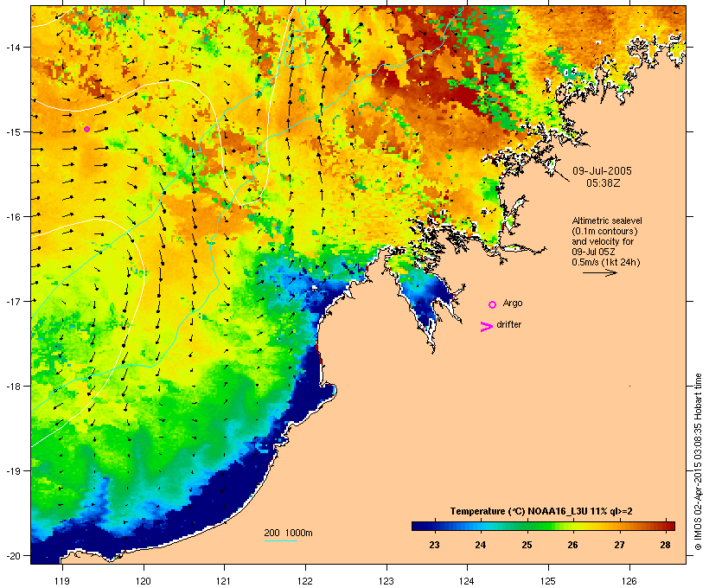The height and width of the screenshot is (588, 709).
Task: Click the '200 1000m' depth label
Action: (288, 533)
